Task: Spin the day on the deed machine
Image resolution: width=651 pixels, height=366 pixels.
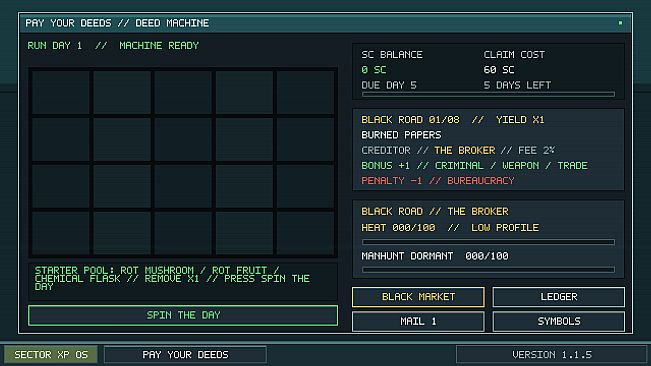Action: pyautogui.click(x=183, y=315)
